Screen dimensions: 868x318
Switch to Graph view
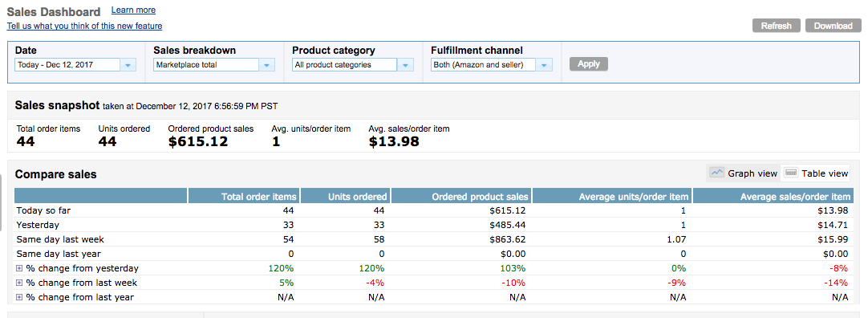pos(744,173)
